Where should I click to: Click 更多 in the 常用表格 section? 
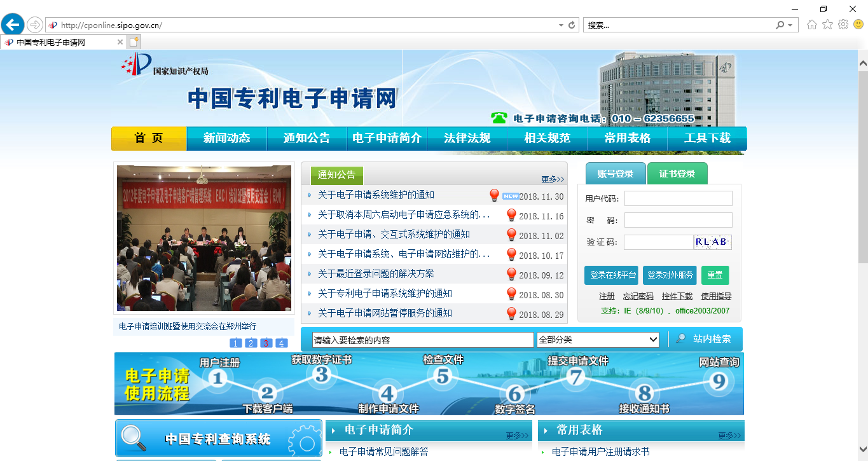[729, 436]
